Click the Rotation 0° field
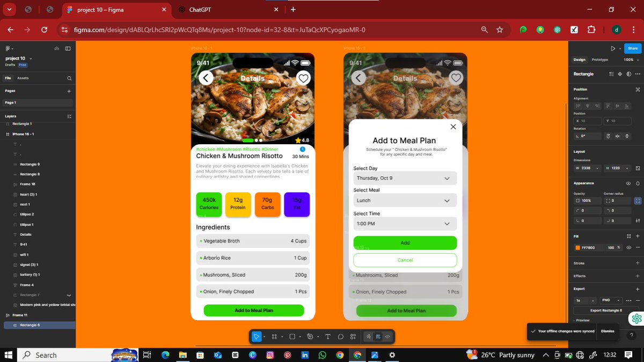This screenshot has height=362, width=644. (x=587, y=136)
